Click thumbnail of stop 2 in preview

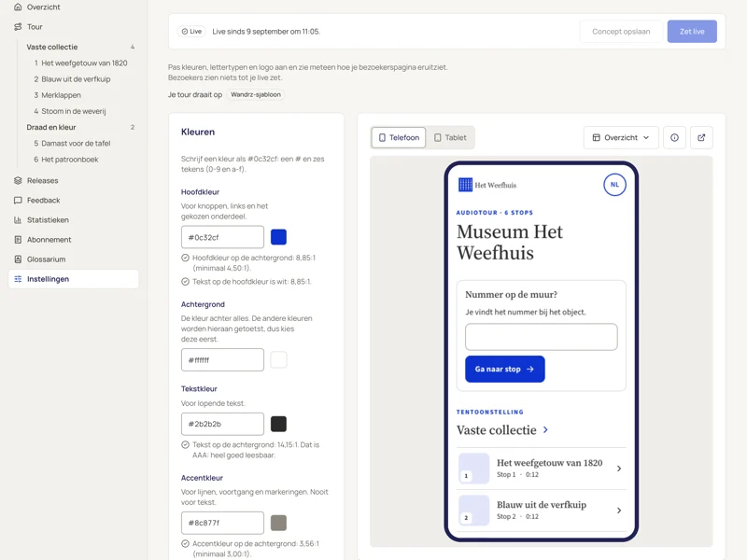(x=474, y=511)
